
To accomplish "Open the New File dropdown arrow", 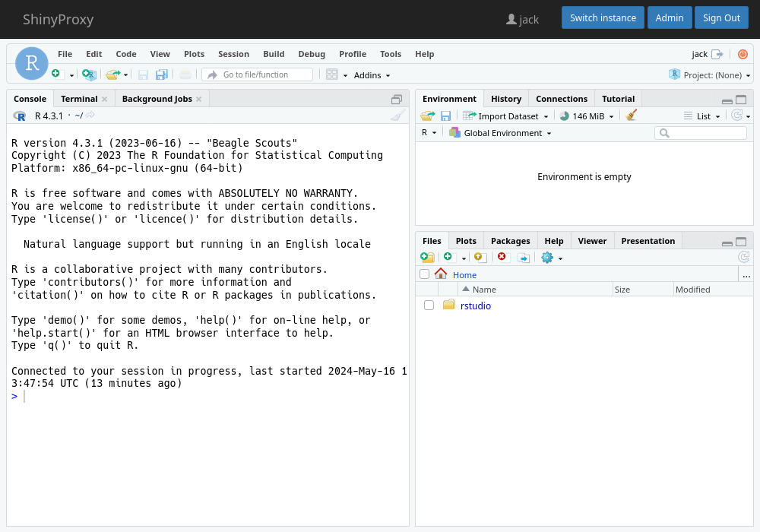I will tap(71, 75).
